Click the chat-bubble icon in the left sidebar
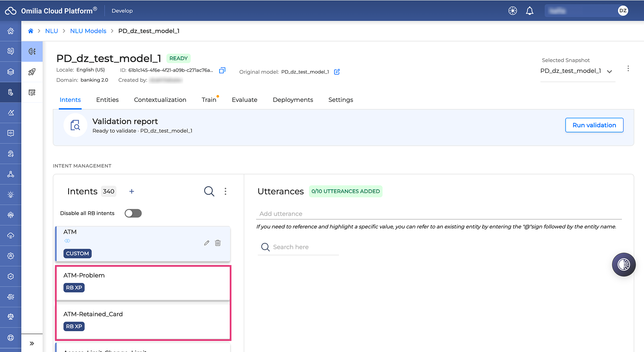This screenshot has height=352, width=644. coord(11,52)
